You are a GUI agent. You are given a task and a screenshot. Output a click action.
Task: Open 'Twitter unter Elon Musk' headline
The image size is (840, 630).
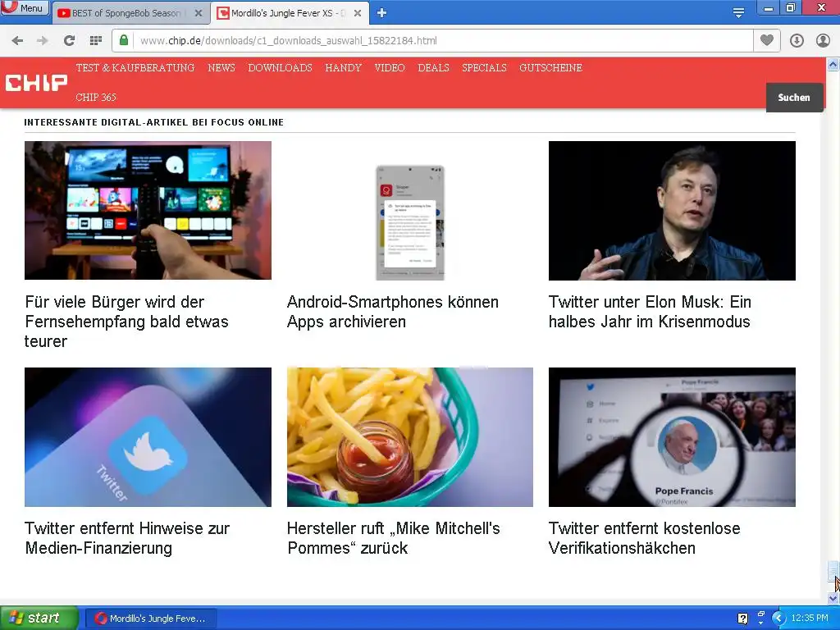point(650,312)
